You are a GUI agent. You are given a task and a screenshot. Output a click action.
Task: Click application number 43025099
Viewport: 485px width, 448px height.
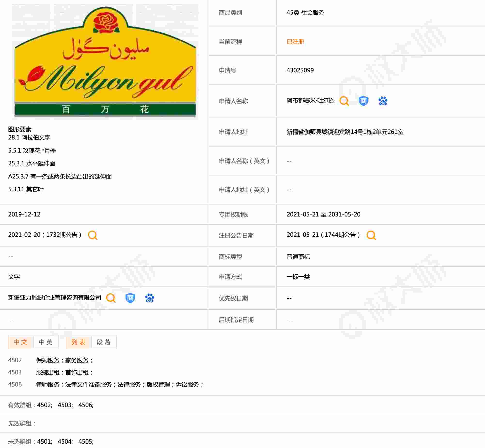(300, 70)
